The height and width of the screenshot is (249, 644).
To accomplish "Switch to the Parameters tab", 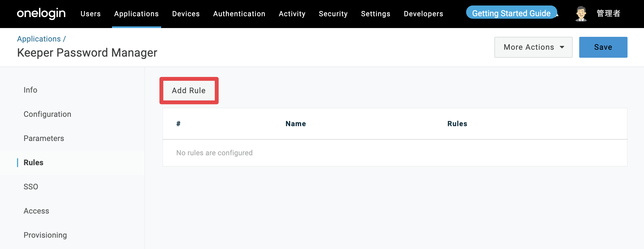I will (44, 138).
